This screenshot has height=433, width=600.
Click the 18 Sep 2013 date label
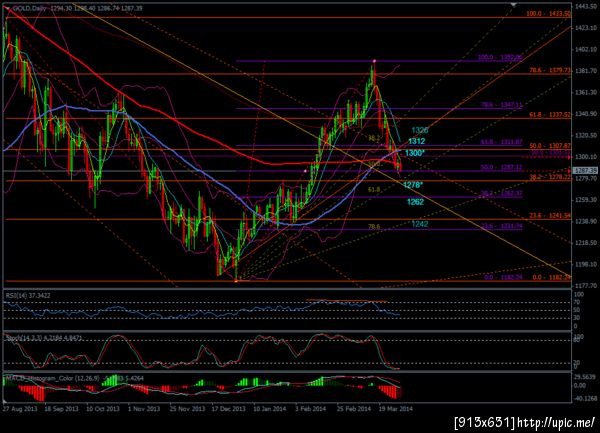(x=61, y=409)
